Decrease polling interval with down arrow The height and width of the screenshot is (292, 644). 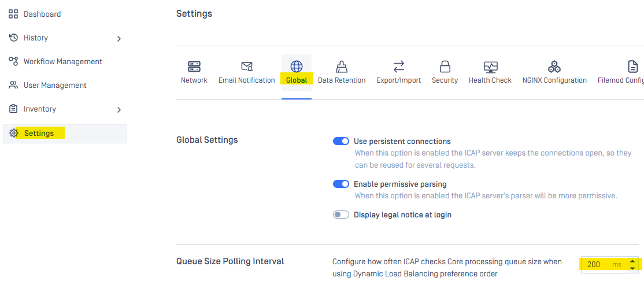point(632,268)
